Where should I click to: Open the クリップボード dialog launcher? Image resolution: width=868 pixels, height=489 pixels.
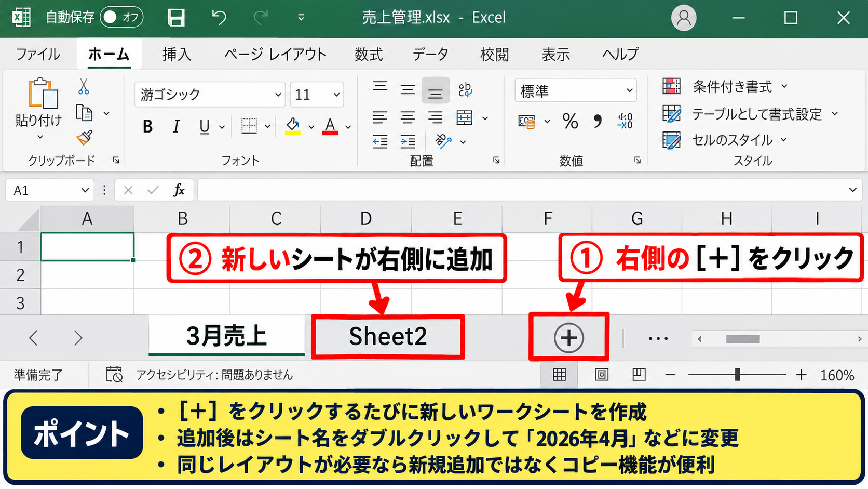pos(116,161)
